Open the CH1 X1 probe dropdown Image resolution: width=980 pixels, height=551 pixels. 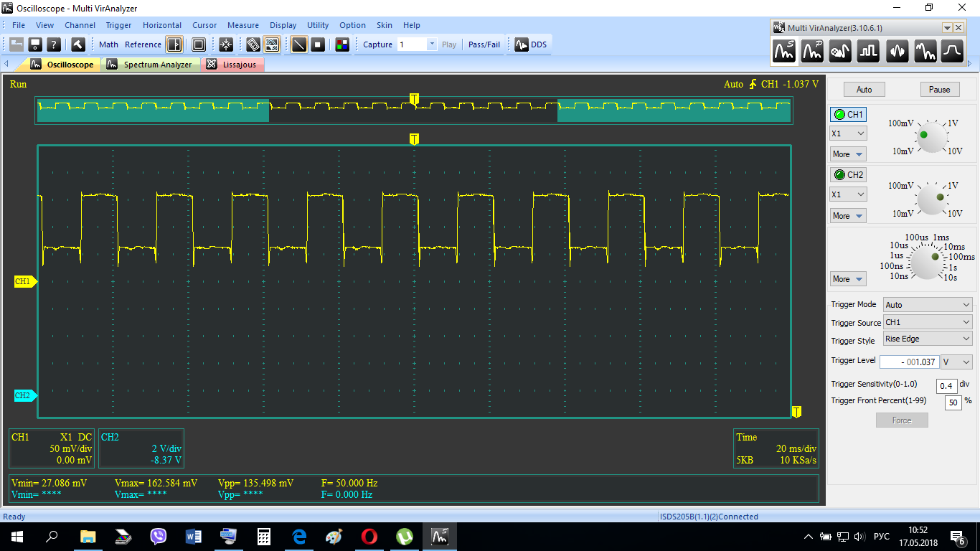[848, 133]
